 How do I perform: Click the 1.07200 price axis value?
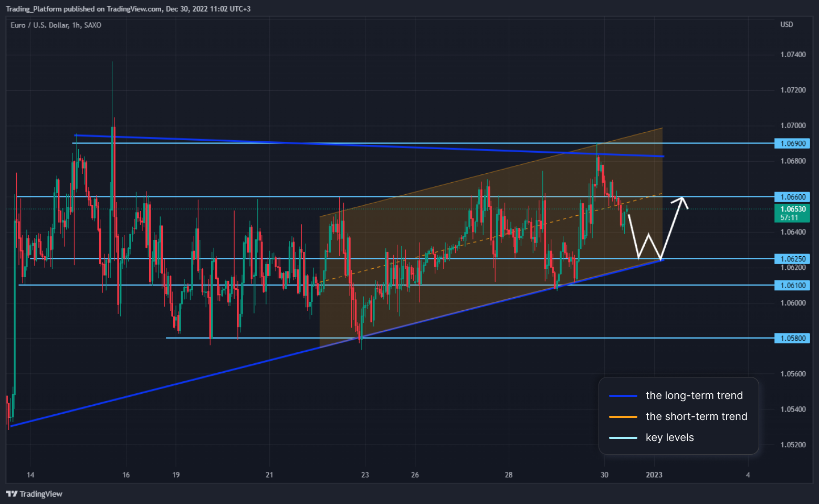click(793, 90)
